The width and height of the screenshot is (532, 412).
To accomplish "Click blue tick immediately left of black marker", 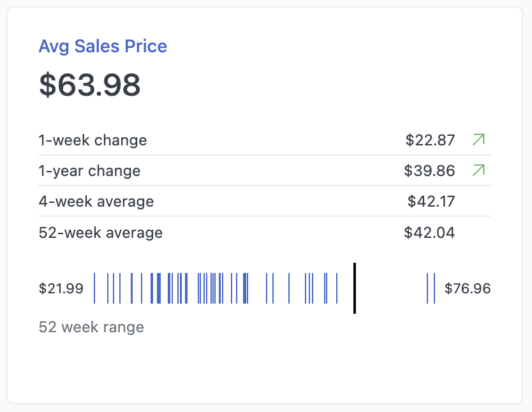I will pyautogui.click(x=337, y=288).
